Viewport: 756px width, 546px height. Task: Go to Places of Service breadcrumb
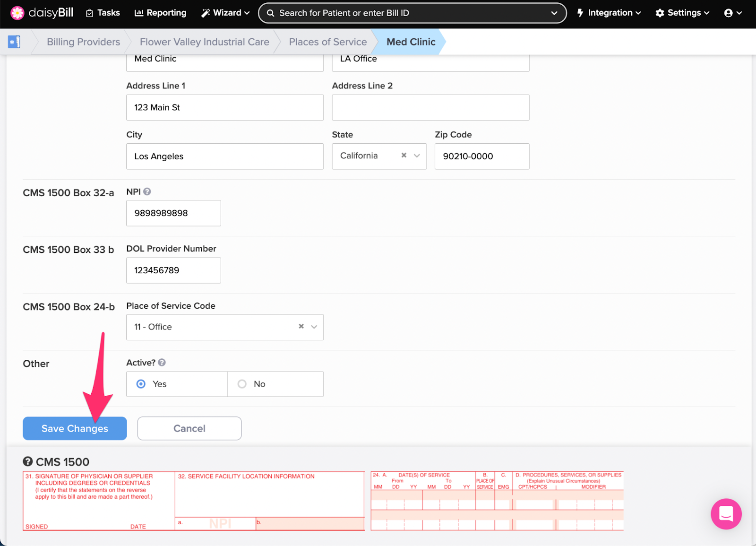point(327,42)
